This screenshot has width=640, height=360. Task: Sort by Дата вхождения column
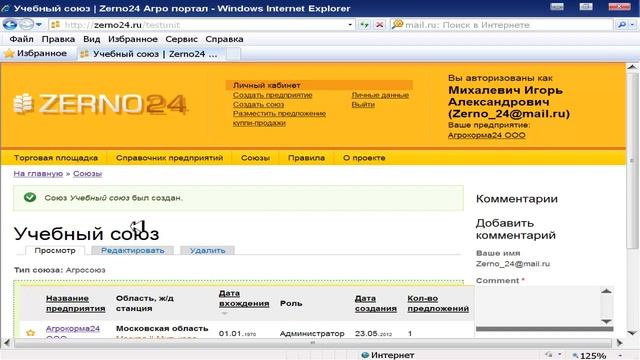244,298
